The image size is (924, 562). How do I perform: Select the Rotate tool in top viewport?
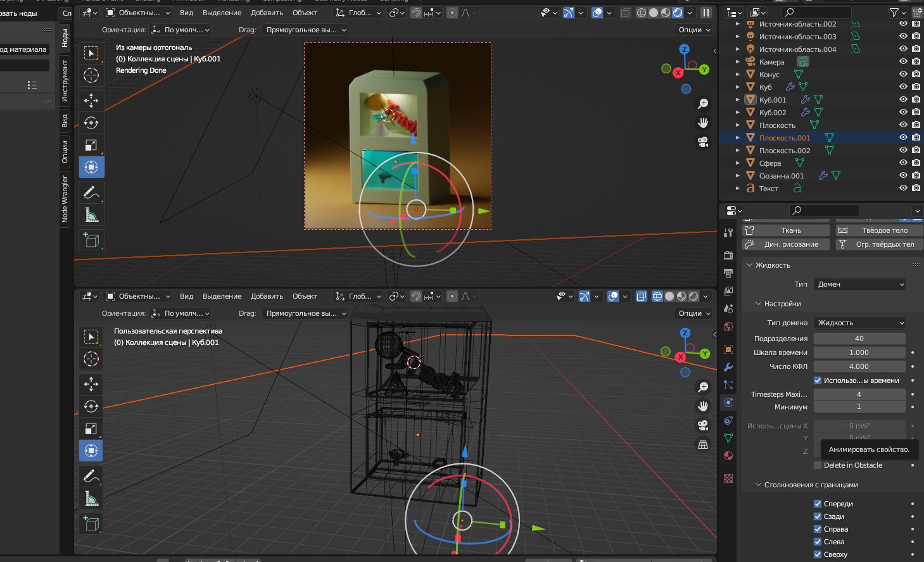point(91,123)
